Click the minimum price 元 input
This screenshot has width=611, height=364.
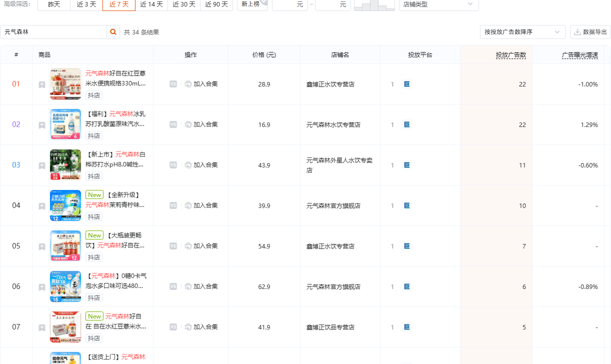tap(290, 4)
